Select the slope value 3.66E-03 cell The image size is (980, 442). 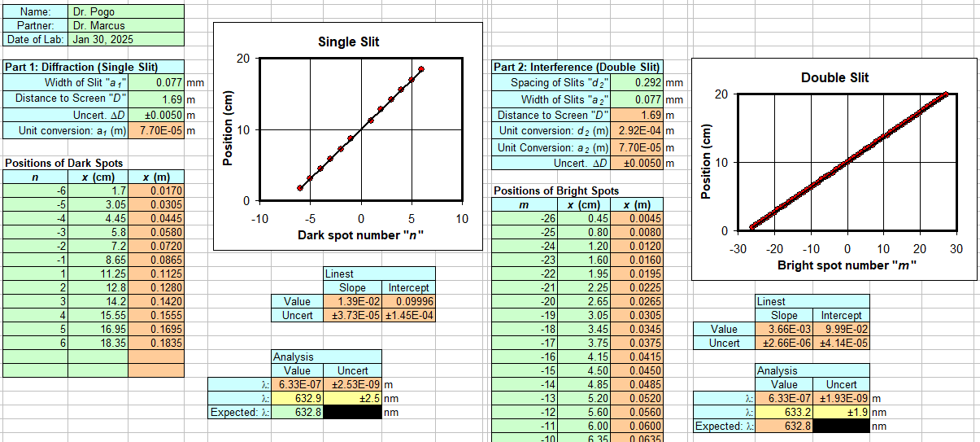click(784, 329)
